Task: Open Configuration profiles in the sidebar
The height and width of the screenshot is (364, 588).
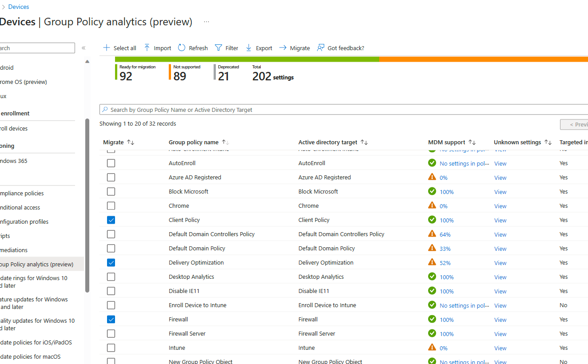Action: pos(24,222)
